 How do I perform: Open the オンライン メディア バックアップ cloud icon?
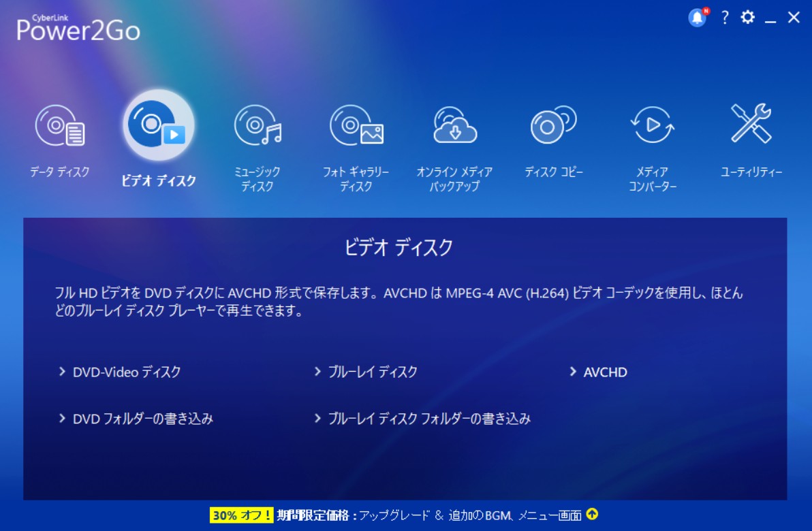pos(454,125)
